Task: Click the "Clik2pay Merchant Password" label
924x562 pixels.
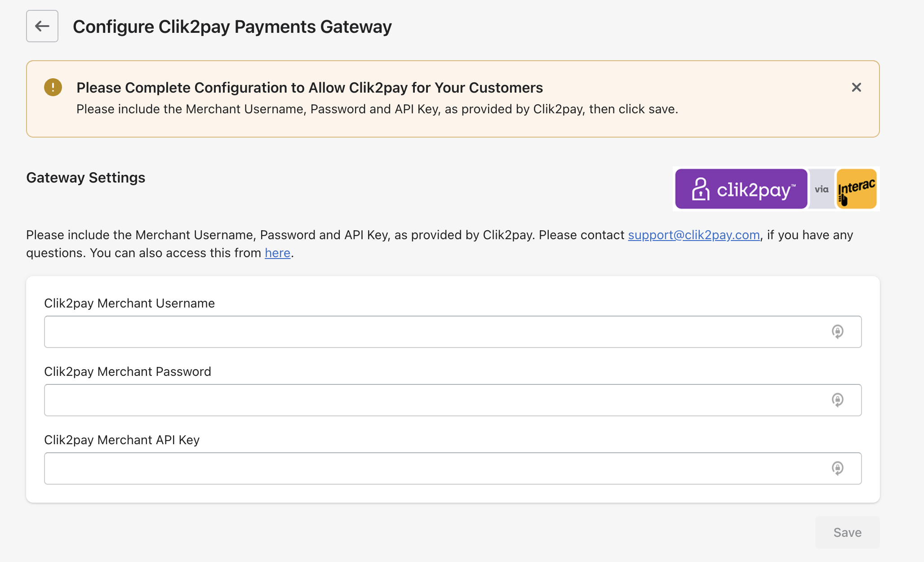Action: (x=128, y=372)
